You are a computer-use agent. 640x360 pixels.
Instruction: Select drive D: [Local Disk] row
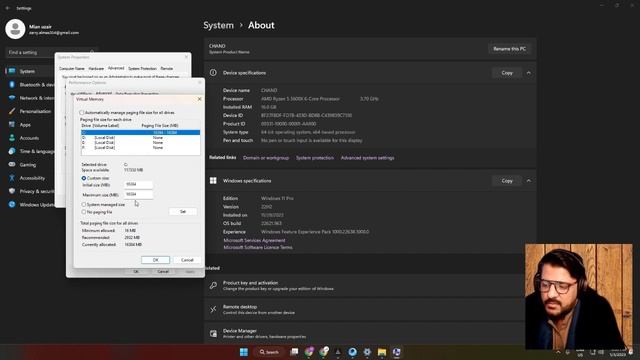(140, 138)
